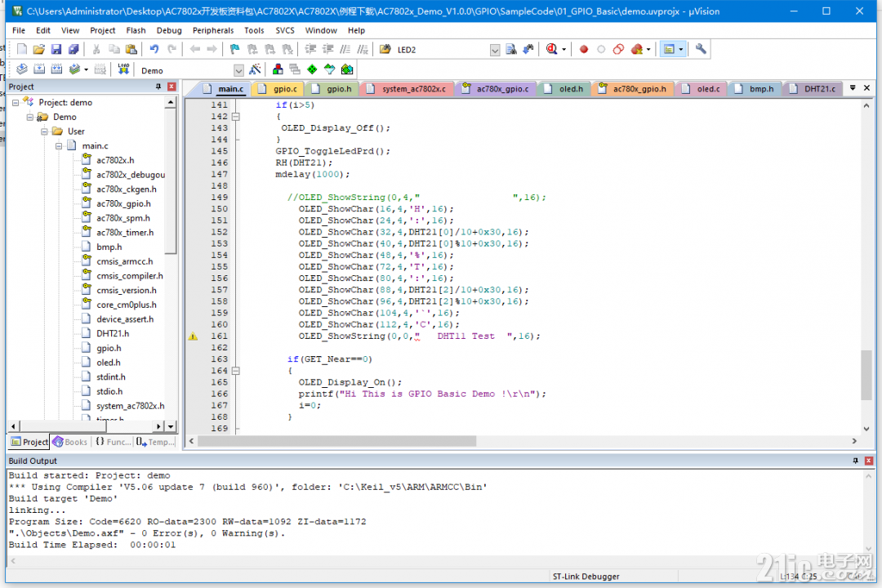This screenshot has height=588, width=882.
Task: Open the Flash menu
Action: click(x=136, y=30)
